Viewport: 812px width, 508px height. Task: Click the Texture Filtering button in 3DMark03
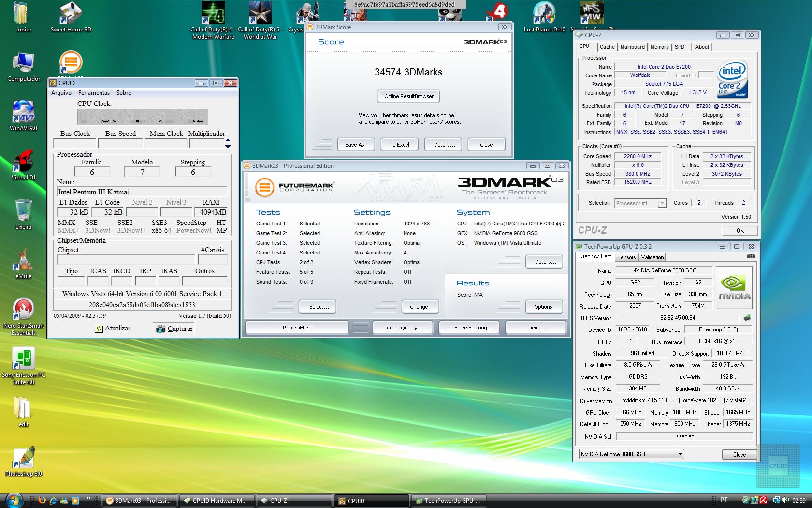click(470, 328)
